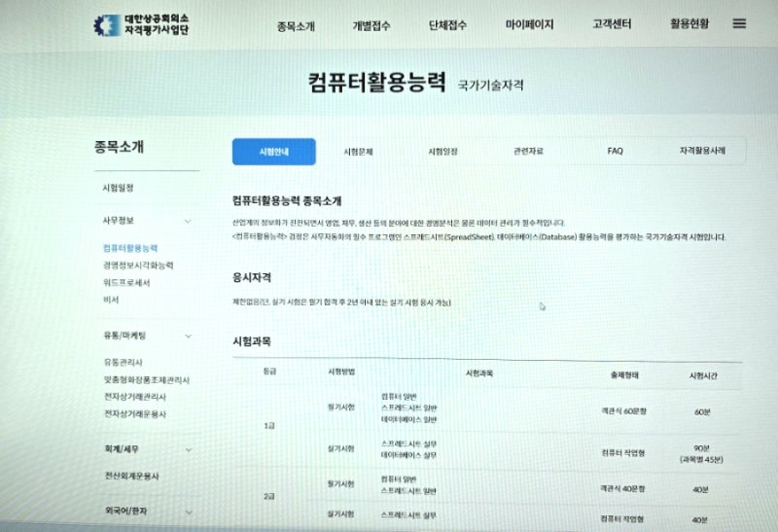Open 워드프로세서 in the sidebar
This screenshot has height=532, width=778.
(x=126, y=283)
